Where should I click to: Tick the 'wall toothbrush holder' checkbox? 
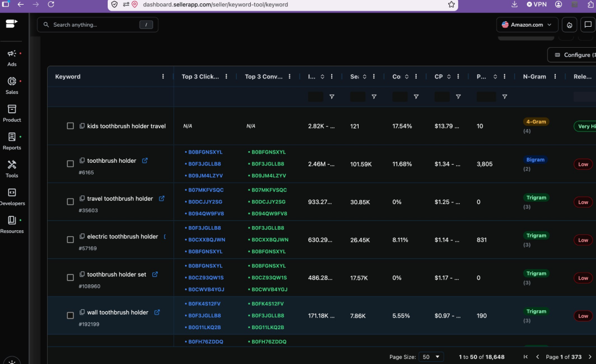coord(70,316)
